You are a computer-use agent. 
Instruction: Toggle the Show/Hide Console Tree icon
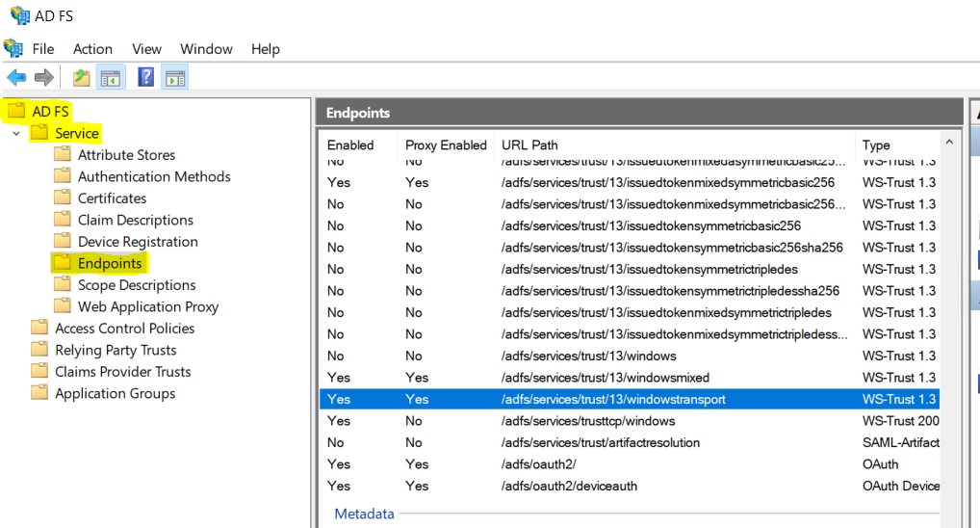coord(111,78)
